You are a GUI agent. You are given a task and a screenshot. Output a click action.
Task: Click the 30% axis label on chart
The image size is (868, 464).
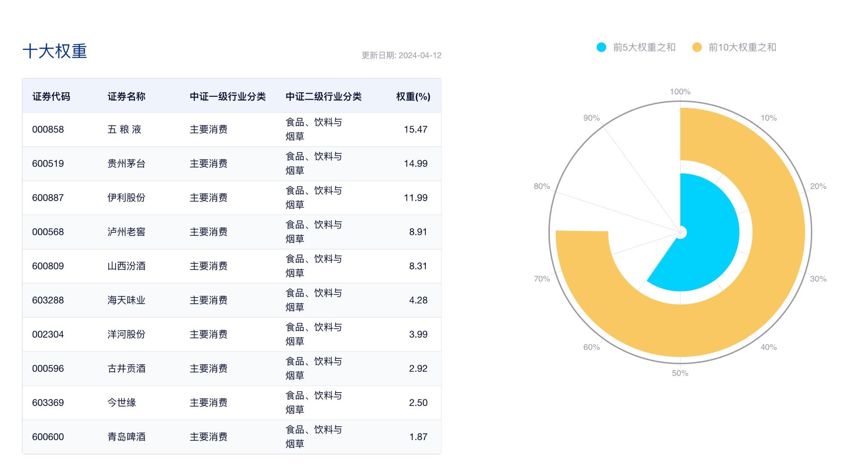(x=818, y=278)
